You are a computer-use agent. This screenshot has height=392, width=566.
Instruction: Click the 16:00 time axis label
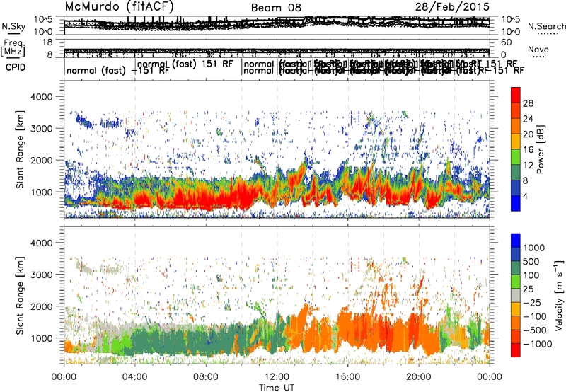click(347, 377)
